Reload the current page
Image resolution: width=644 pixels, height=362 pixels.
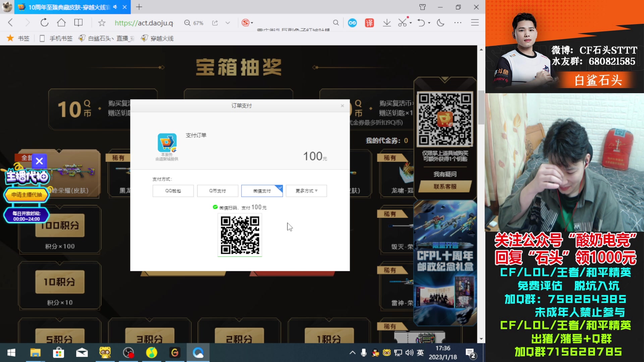[x=44, y=23]
